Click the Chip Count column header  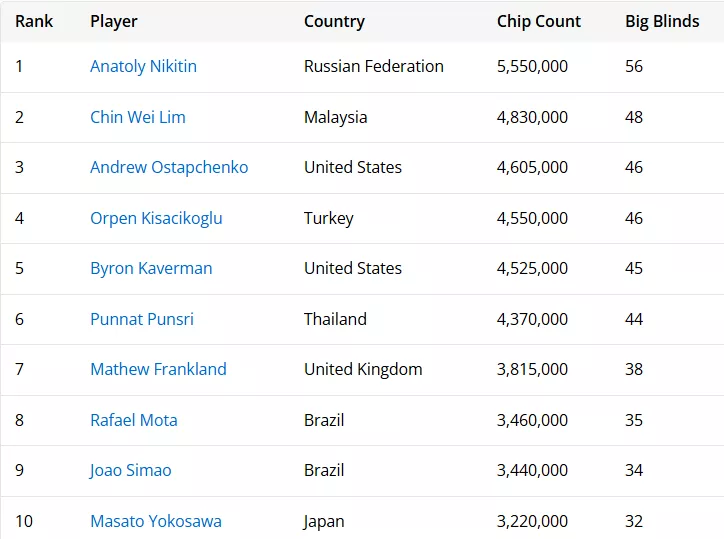(539, 22)
